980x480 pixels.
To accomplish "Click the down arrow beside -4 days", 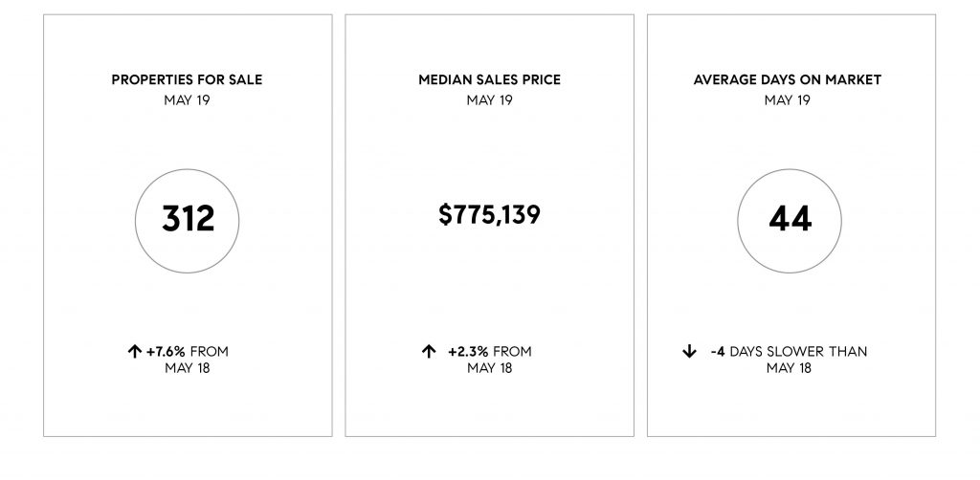I will coord(689,352).
